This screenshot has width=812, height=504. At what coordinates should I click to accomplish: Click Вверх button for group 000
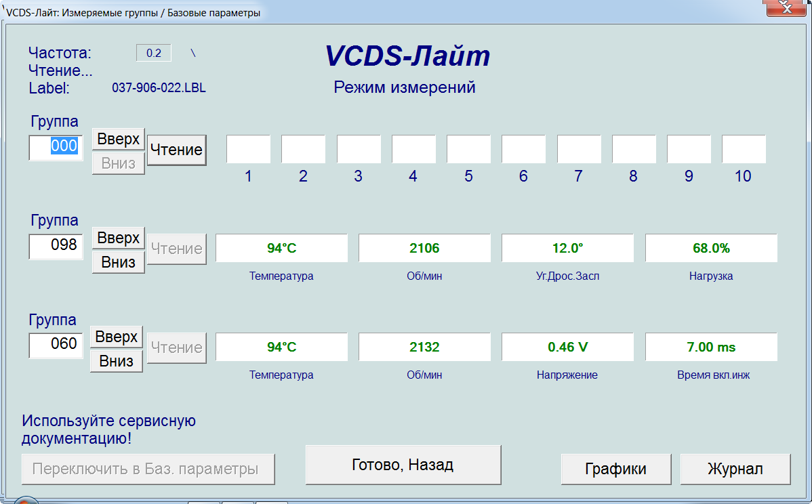pos(118,139)
